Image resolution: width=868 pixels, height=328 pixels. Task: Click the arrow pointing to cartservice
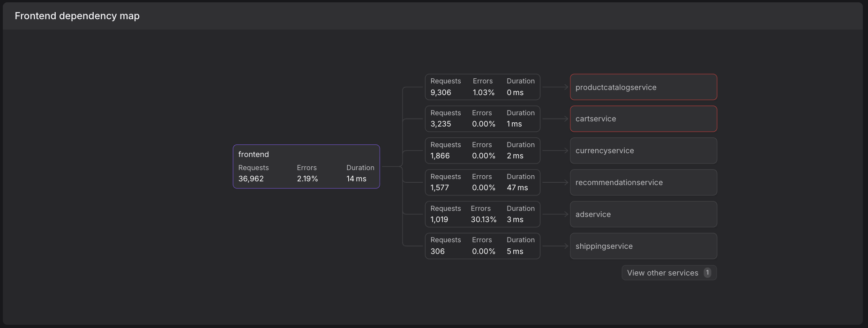pyautogui.click(x=555, y=119)
